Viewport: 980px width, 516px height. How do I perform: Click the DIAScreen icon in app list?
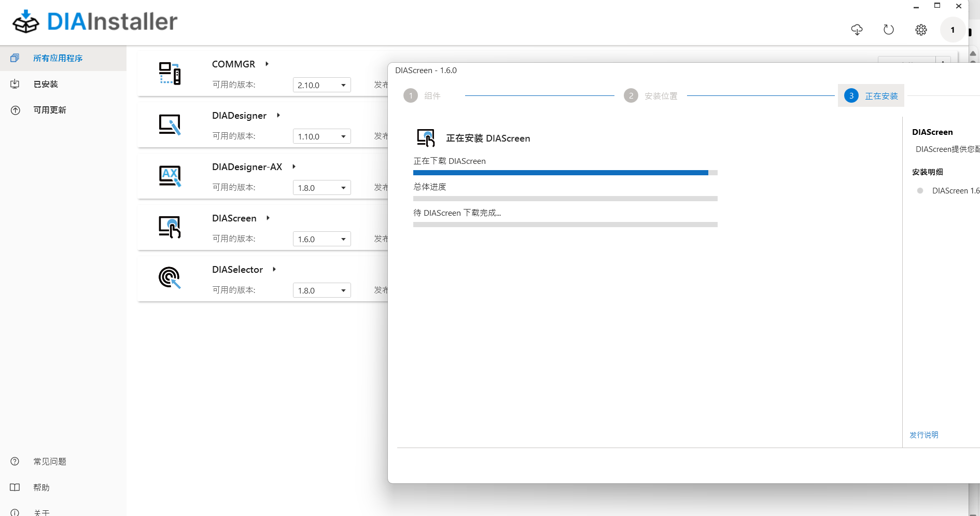tap(170, 227)
